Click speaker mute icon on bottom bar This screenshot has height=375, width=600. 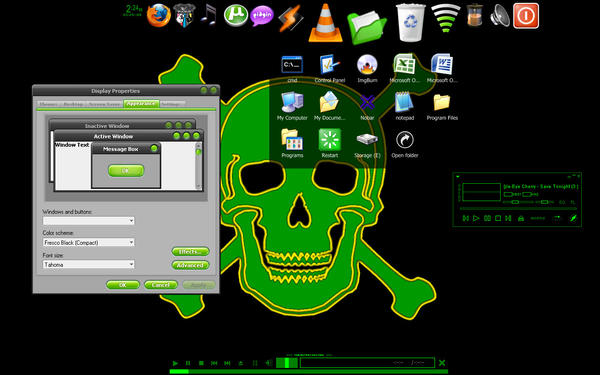coord(269,363)
